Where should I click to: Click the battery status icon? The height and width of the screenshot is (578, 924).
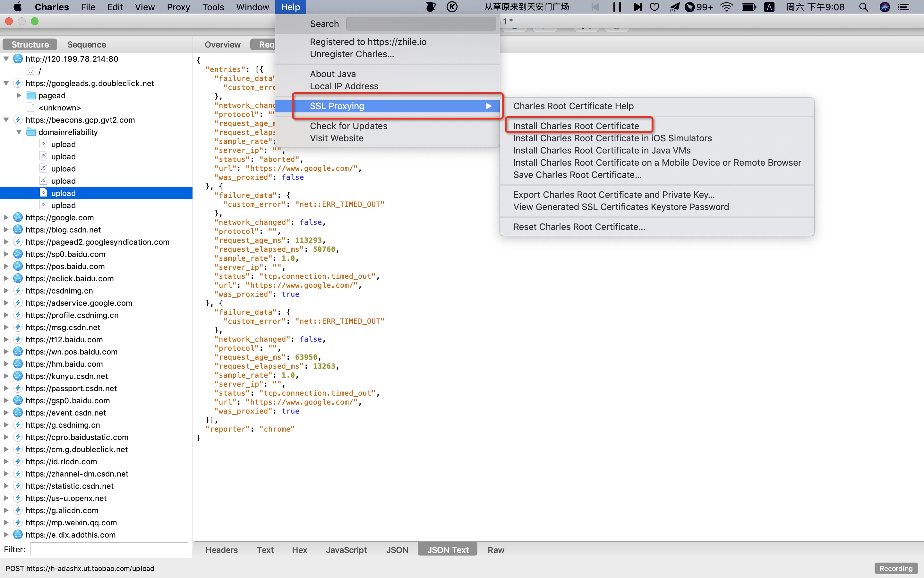(x=749, y=7)
